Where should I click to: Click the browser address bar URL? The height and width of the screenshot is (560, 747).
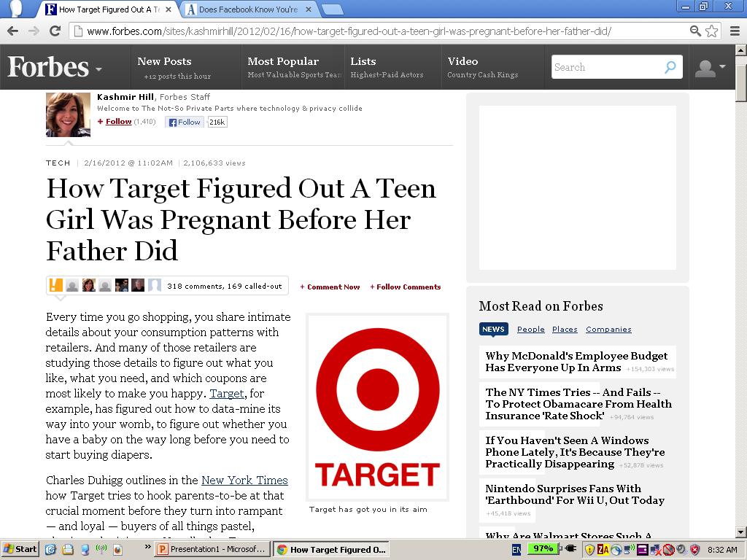click(349, 31)
